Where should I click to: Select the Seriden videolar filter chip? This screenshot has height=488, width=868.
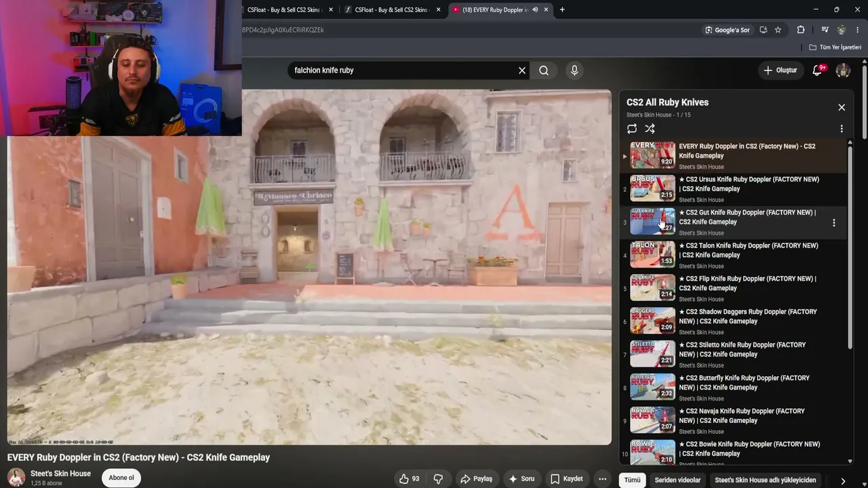point(677,480)
